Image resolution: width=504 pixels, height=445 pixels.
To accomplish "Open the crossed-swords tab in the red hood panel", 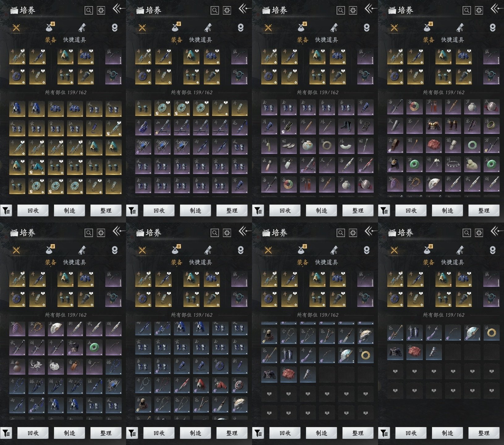I will pyautogui.click(x=142, y=250).
